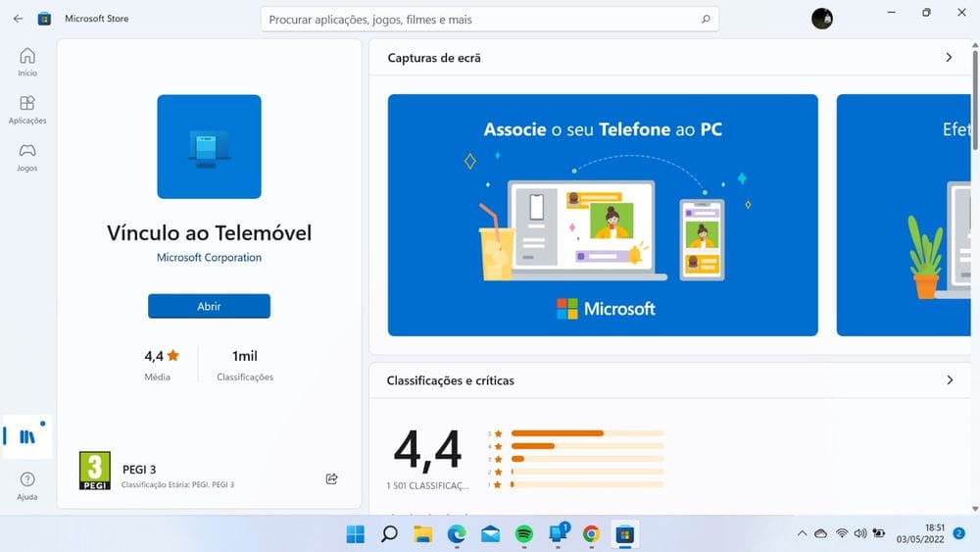The width and height of the screenshot is (980, 552).
Task: Open the Jogos section in sidebar
Action: [26, 158]
